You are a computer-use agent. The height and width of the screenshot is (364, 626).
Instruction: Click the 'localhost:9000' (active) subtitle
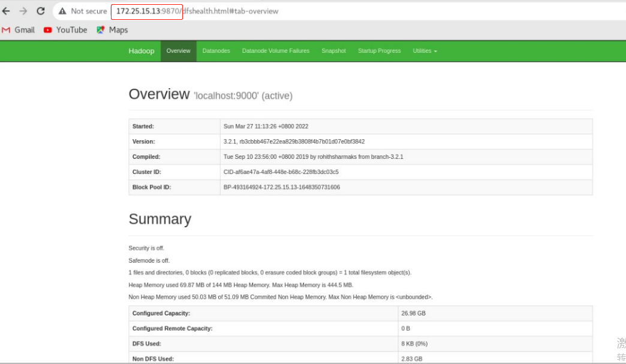[243, 96]
